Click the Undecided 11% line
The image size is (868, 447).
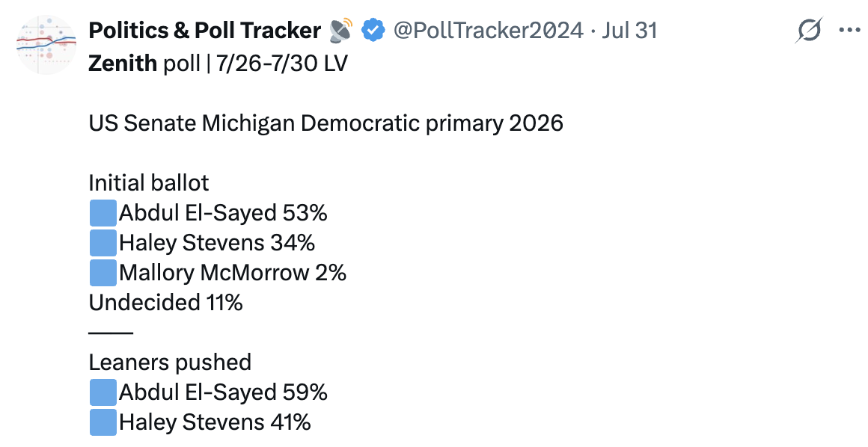(x=165, y=303)
